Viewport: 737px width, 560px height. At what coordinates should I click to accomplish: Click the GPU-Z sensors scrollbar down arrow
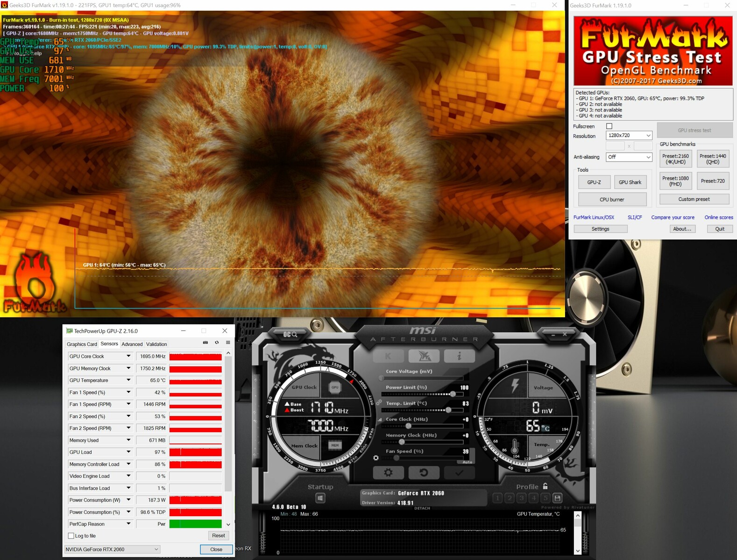pos(228,524)
